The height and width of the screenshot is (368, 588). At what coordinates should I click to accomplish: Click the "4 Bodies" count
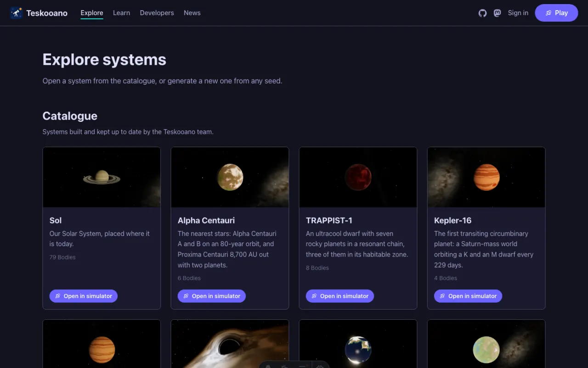pos(446,278)
